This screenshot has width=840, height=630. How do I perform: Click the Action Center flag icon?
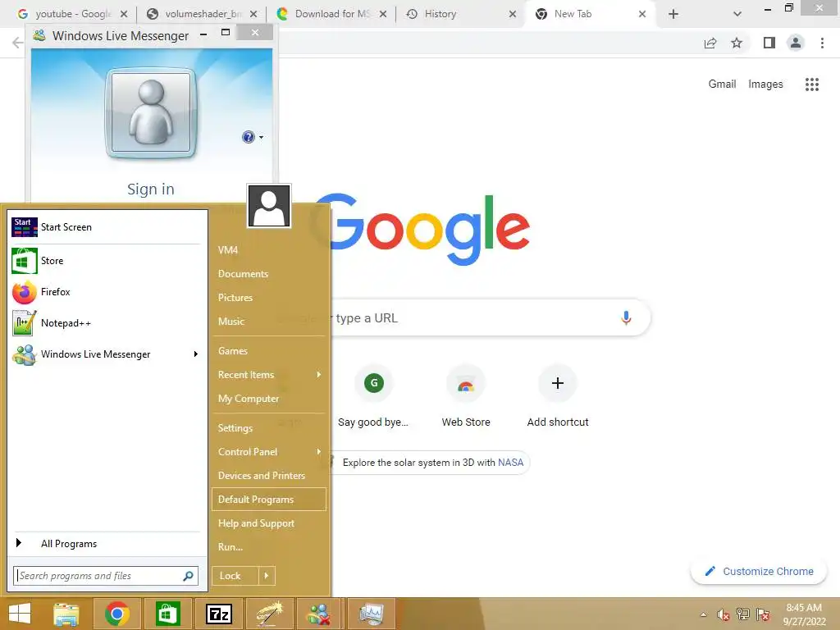[x=763, y=614]
